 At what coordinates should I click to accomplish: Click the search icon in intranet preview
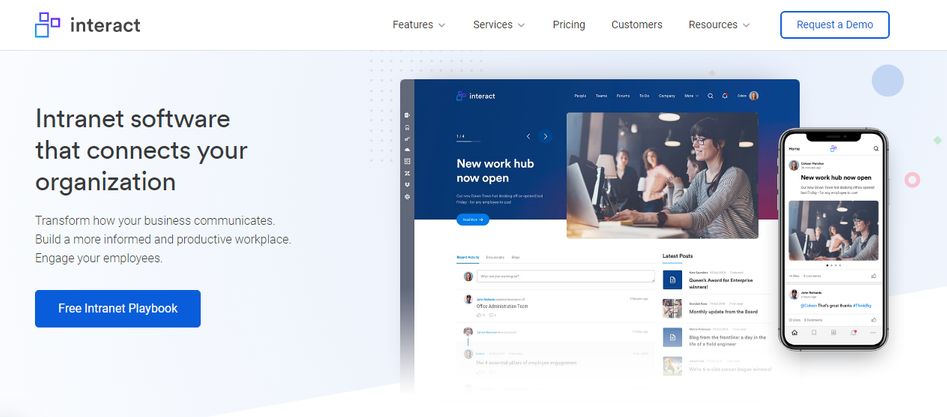pyautogui.click(x=710, y=95)
